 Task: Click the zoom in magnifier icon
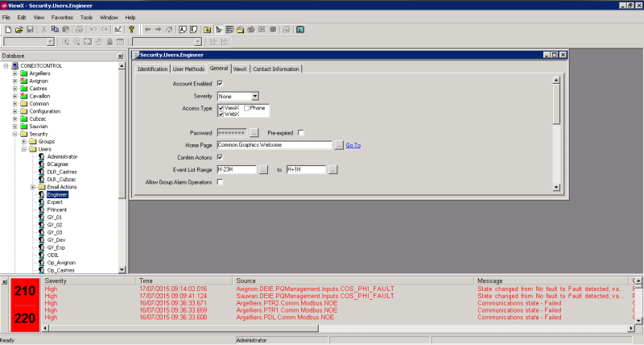[66, 41]
